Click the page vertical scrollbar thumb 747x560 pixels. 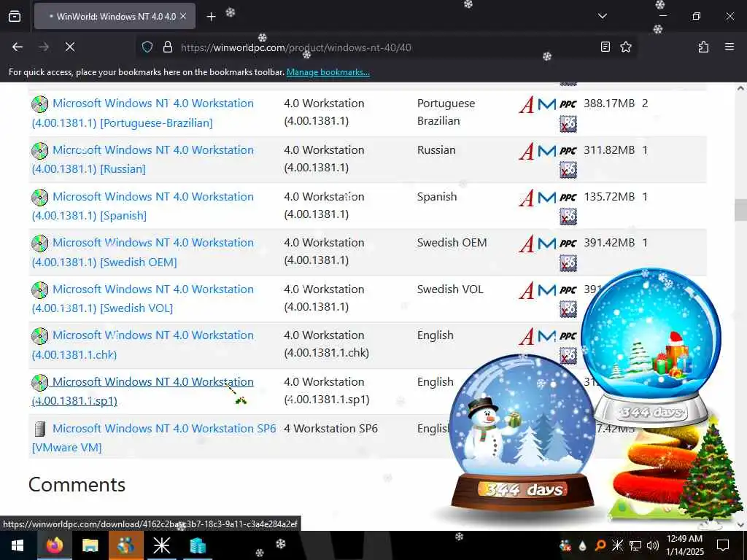741,210
